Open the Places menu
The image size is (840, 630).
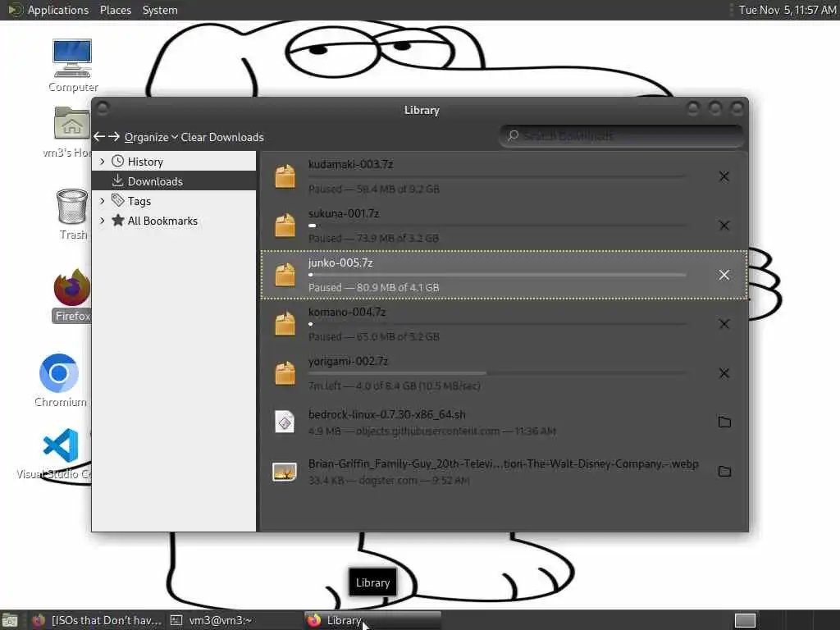point(116,10)
